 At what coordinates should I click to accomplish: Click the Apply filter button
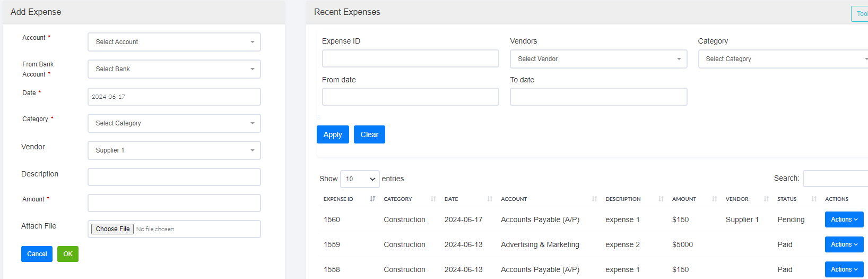[333, 134]
